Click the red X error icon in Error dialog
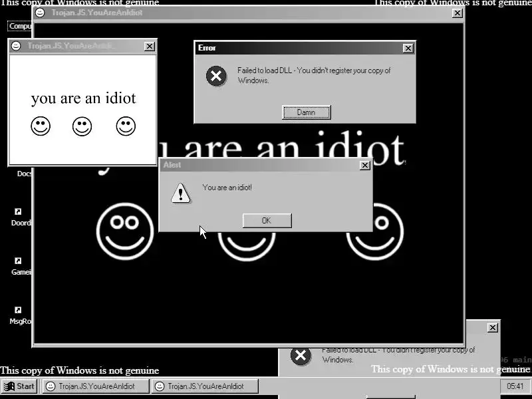The image size is (532, 399). click(216, 76)
